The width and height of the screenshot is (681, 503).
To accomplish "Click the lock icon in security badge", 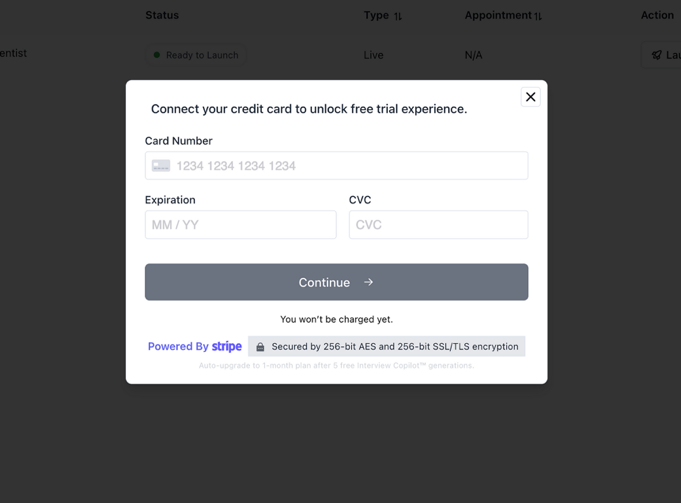I will tap(260, 347).
